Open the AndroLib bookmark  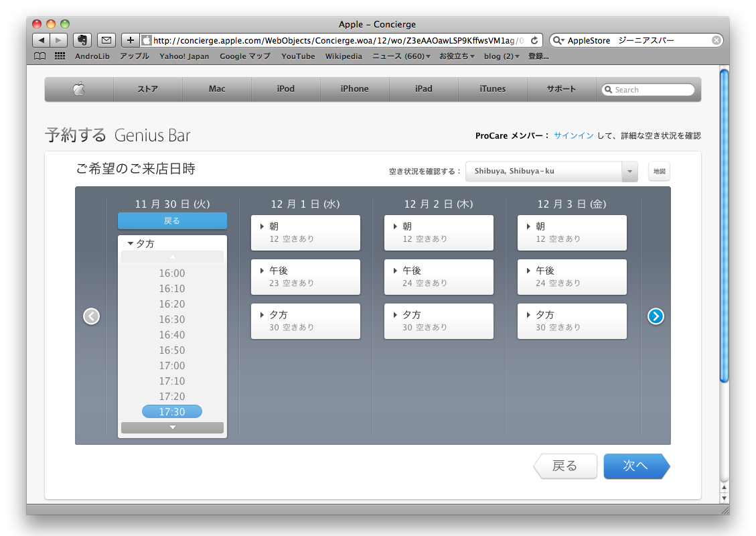(x=92, y=56)
